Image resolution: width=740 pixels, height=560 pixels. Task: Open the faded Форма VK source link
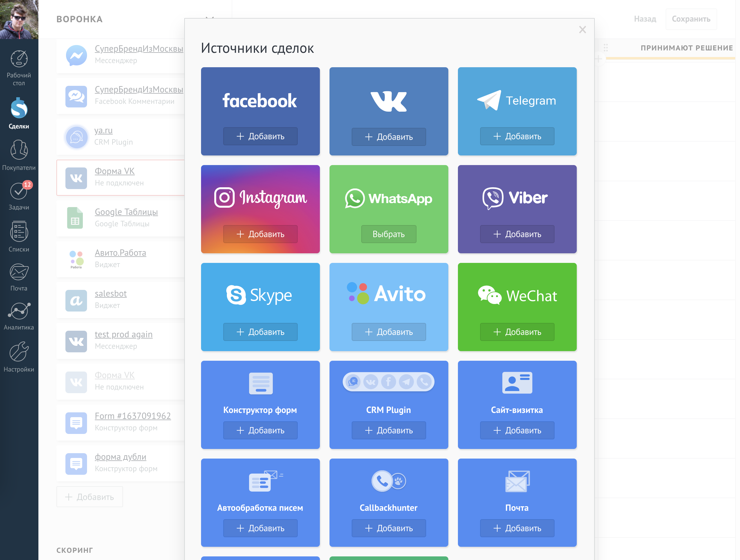[x=114, y=375]
